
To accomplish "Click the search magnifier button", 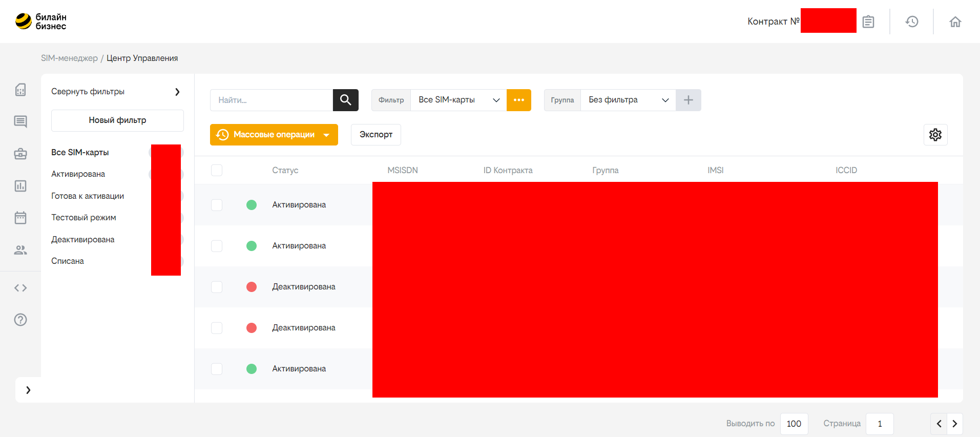I will 345,100.
